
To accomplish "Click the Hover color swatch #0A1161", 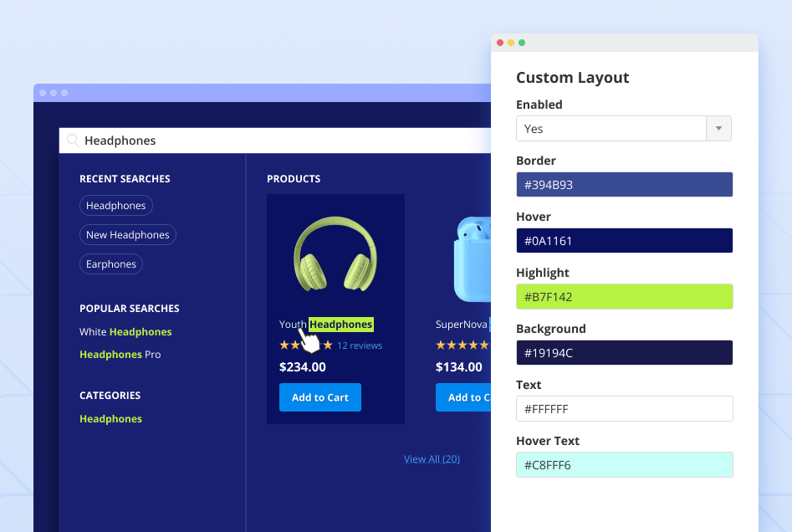I will tap(624, 240).
